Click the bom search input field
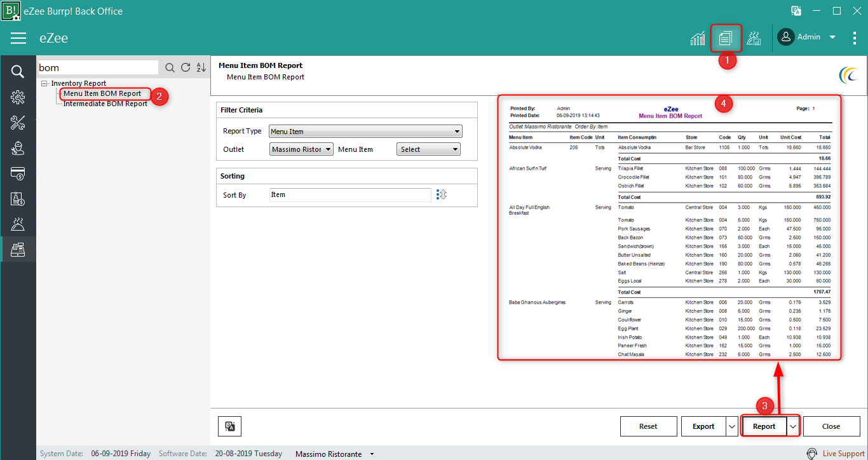 (x=98, y=68)
